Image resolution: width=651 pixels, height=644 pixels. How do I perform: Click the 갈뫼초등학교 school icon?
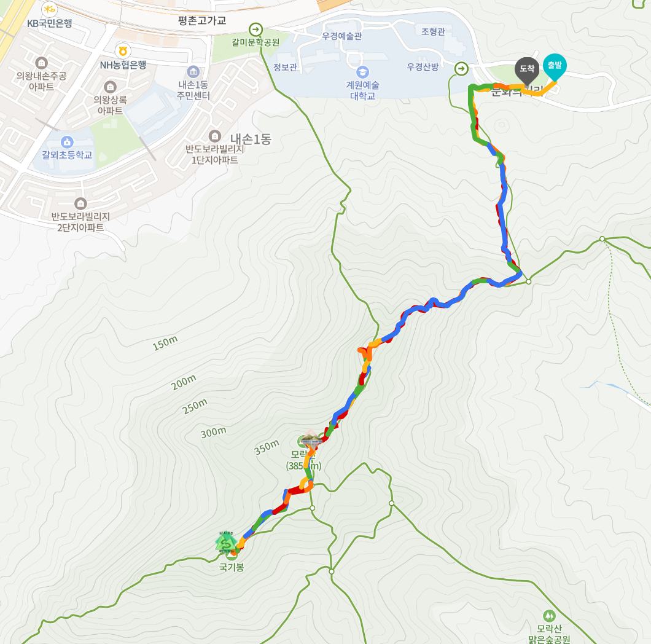coord(67,142)
